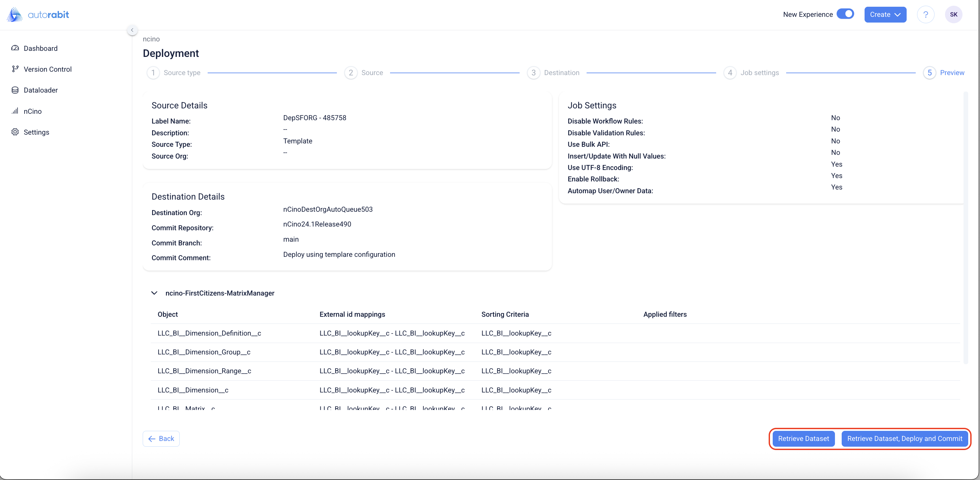Click the Retrieve Dataset button
Image resolution: width=980 pixels, height=480 pixels.
(x=803, y=439)
